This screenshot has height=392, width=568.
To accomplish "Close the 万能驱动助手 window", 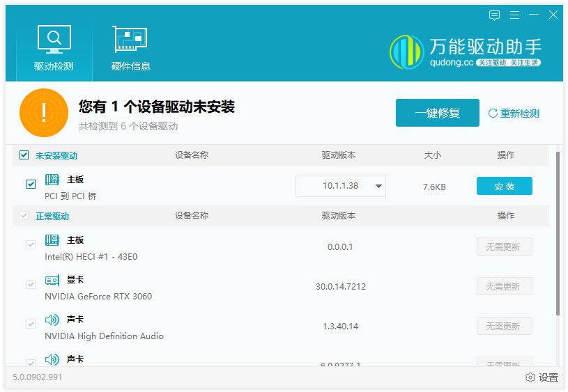I will click(553, 15).
